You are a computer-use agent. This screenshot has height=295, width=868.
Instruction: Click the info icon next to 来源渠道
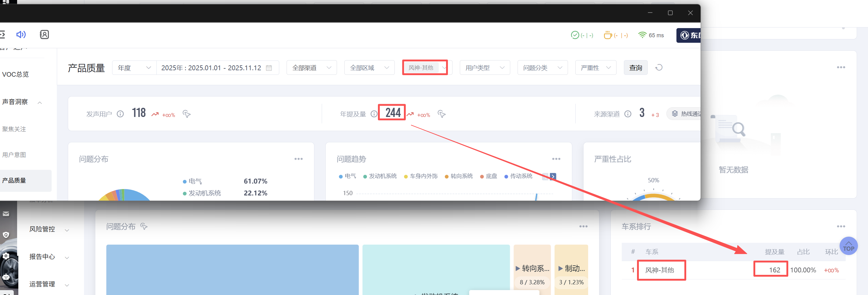point(628,114)
